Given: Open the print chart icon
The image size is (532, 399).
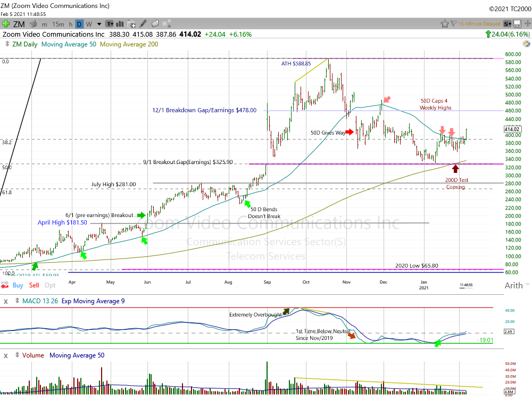Looking at the screenshot, I should coord(33,24).
